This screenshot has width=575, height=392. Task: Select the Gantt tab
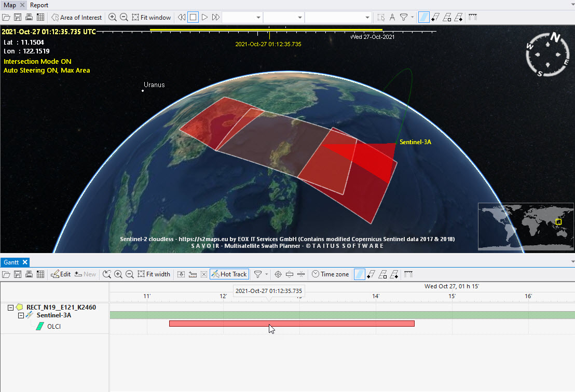tap(11, 262)
